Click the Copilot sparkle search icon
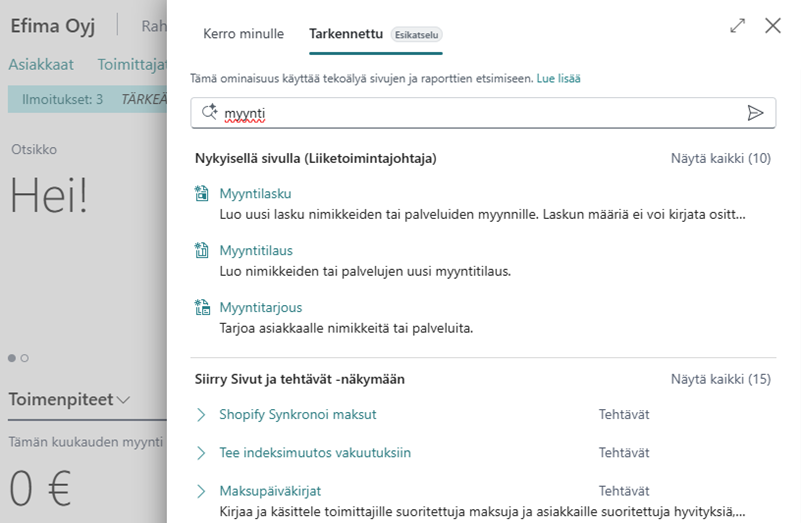Screen dimensions: 801x523 (x=209, y=113)
